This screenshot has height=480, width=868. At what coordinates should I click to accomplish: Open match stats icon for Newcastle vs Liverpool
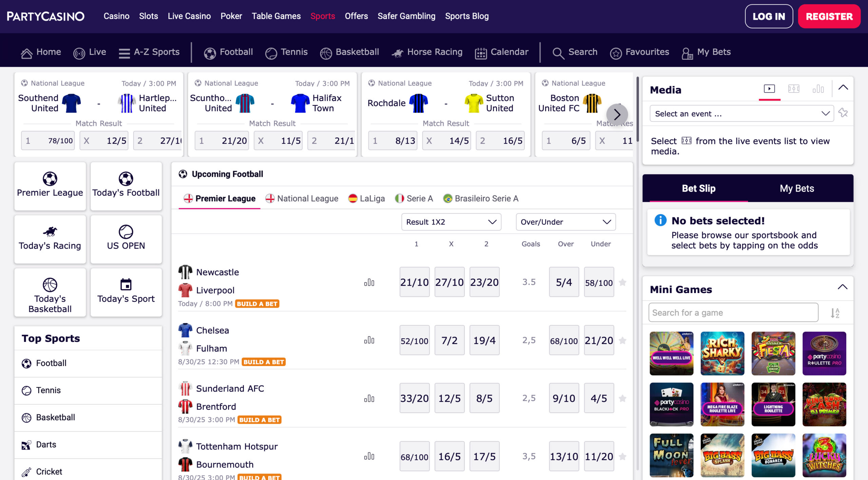point(369,282)
